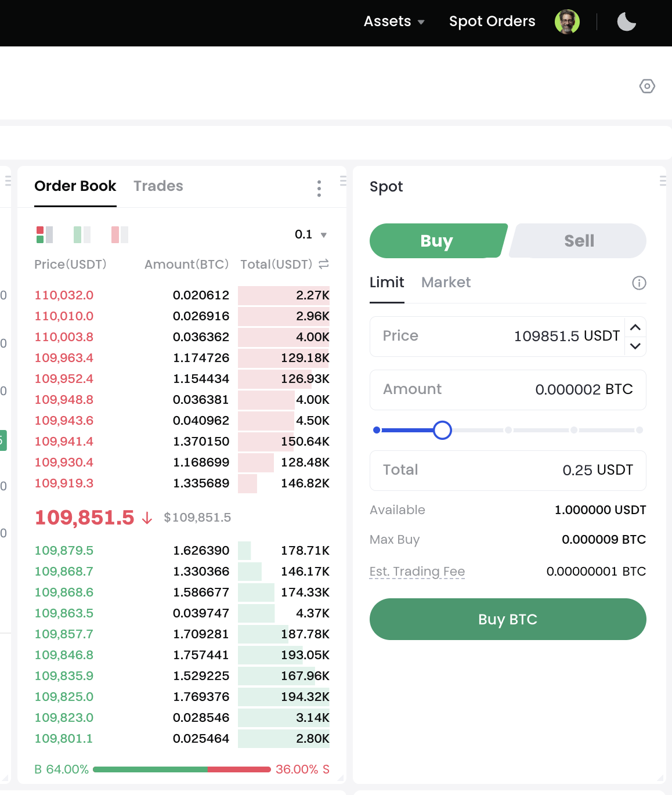This screenshot has height=795, width=672.
Task: Toggle dark mode moon icon
Action: (627, 22)
